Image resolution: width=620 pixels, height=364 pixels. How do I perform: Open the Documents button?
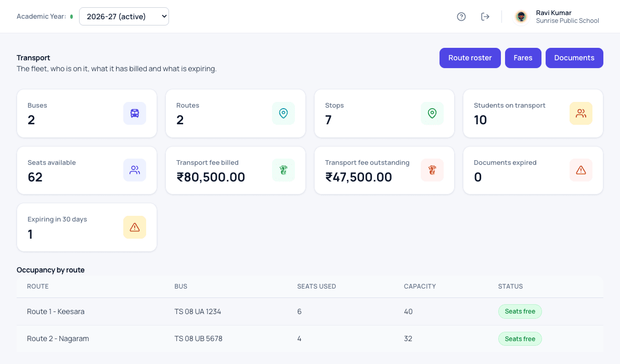[575, 58]
